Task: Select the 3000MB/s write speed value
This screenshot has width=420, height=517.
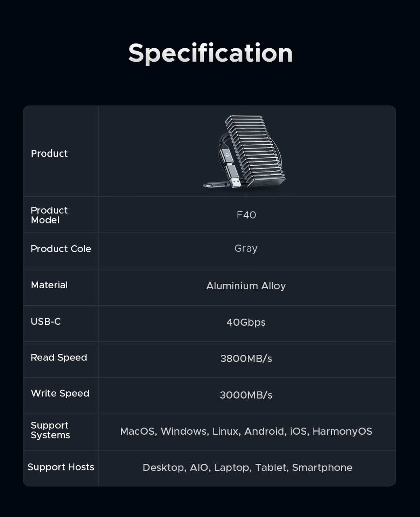Action: pos(246,395)
